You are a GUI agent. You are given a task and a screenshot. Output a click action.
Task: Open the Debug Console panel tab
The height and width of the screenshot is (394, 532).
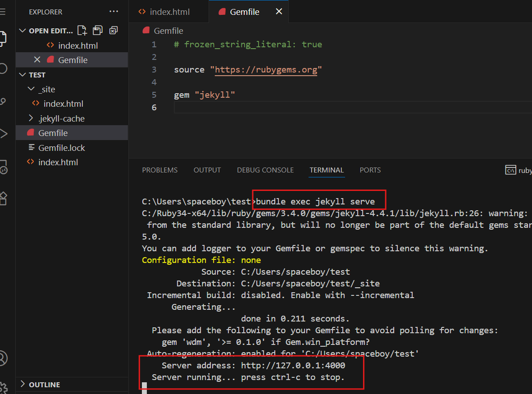(x=265, y=170)
